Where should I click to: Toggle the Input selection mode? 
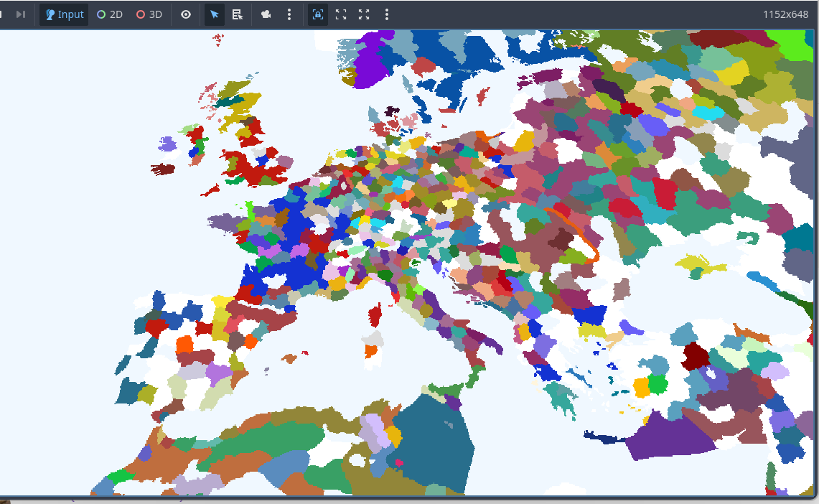click(x=64, y=14)
